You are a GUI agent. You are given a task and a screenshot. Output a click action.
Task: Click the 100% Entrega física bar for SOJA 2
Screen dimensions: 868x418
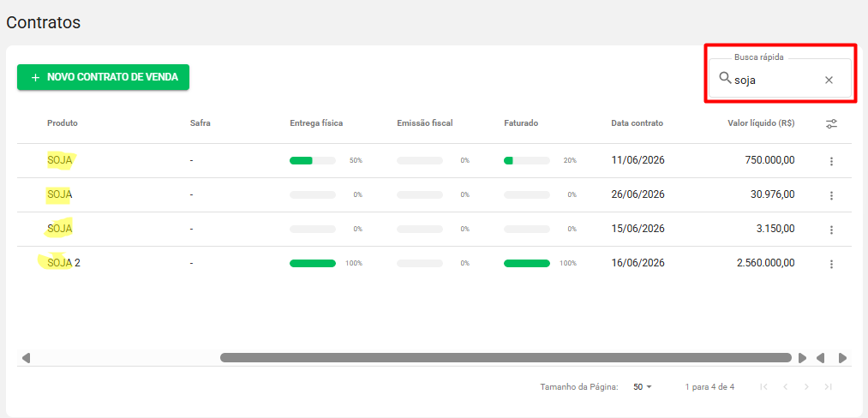pyautogui.click(x=312, y=264)
